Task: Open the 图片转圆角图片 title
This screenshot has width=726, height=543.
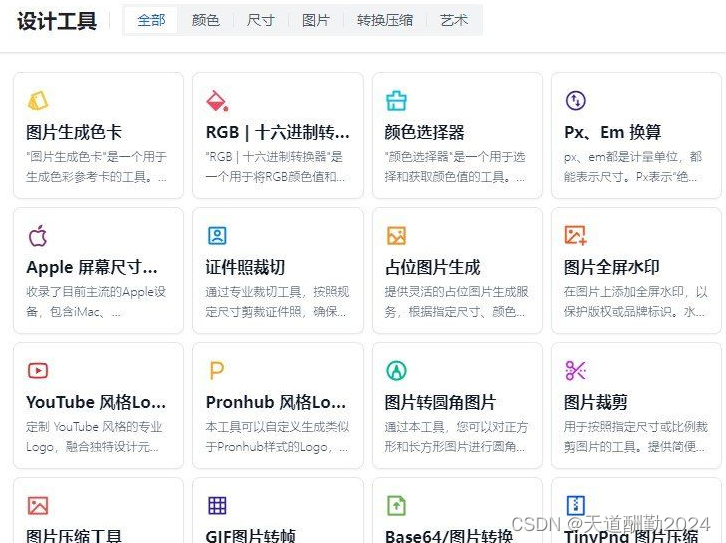Action: 440,402
